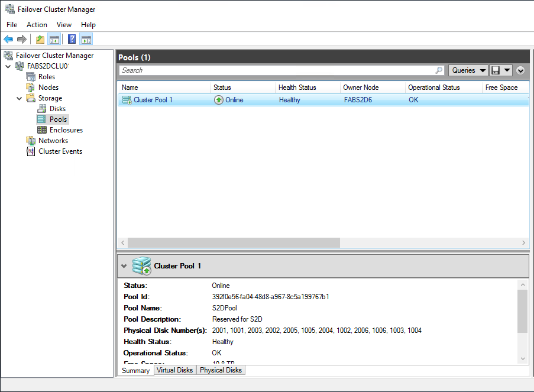The width and height of the screenshot is (534, 392).
Task: Click the Physical Disk Number(s) value list
Action: pyautogui.click(x=317, y=331)
